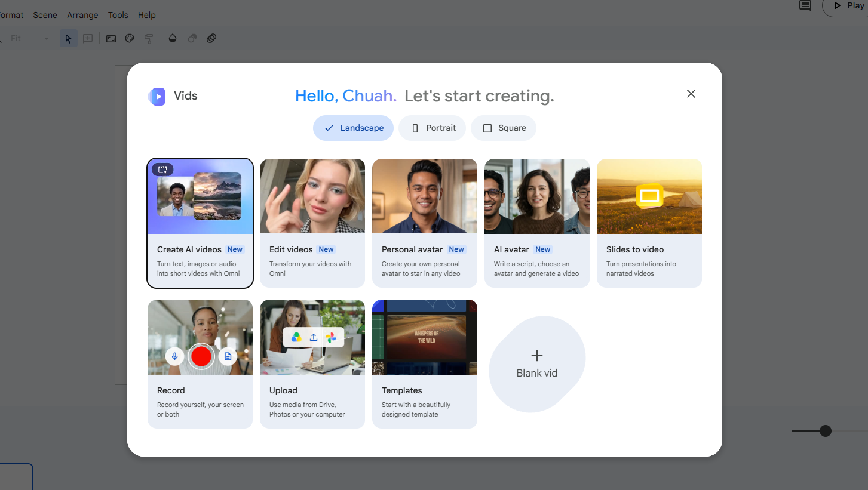Click the Google Photos pinwheel icon on Upload card
The image size is (868, 490).
[331, 337]
